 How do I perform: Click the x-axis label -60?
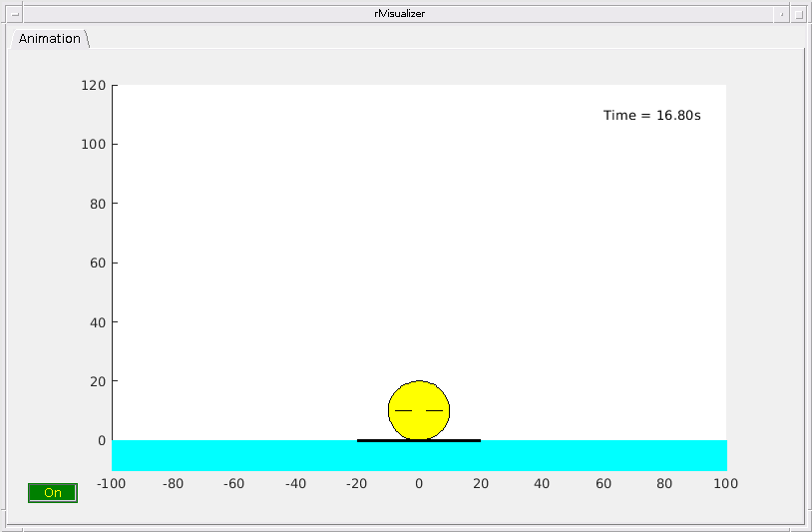[x=234, y=484]
